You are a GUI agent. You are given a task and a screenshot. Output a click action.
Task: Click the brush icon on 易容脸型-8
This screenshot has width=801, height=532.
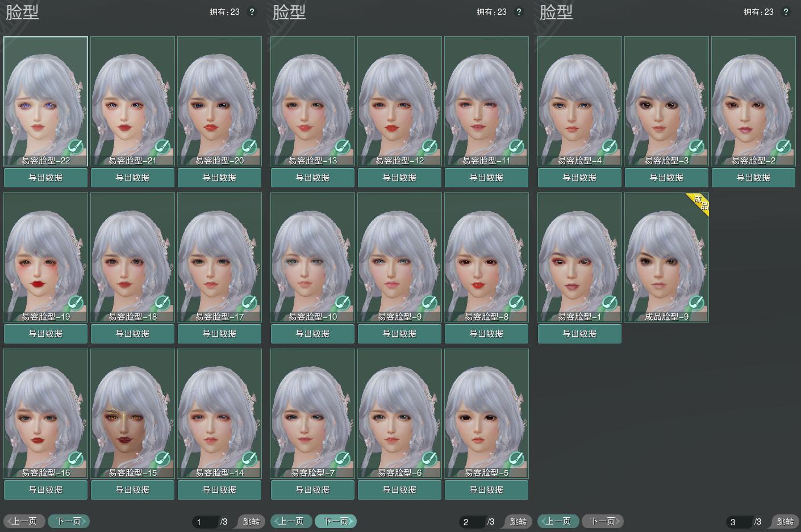click(516, 303)
